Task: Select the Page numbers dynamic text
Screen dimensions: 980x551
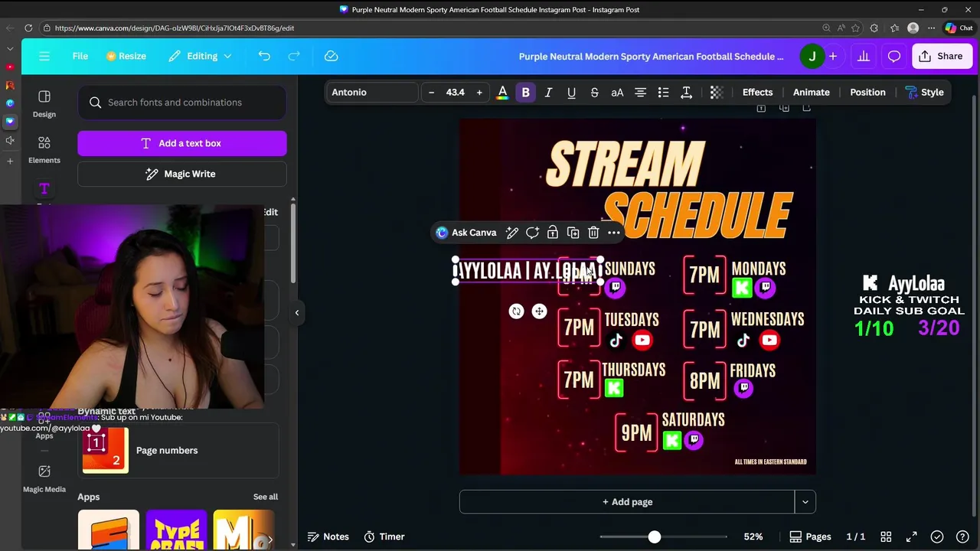Action: tap(180, 450)
